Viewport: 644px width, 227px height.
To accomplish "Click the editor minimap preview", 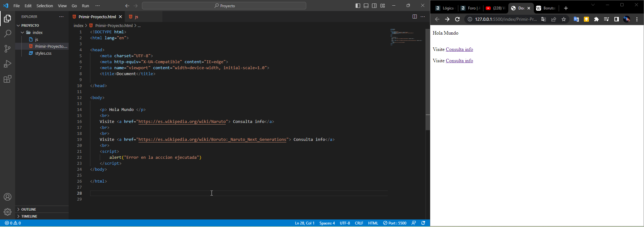I will (x=406, y=37).
